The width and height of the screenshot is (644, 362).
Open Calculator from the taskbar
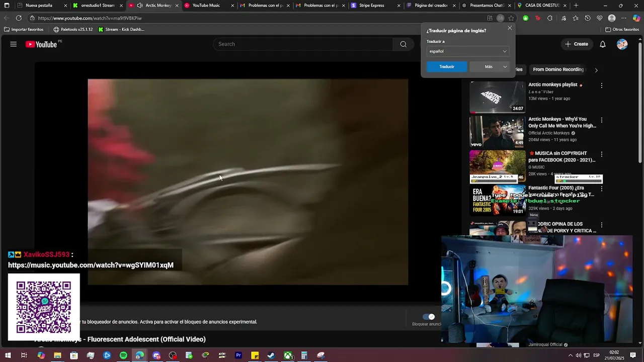(x=304, y=355)
